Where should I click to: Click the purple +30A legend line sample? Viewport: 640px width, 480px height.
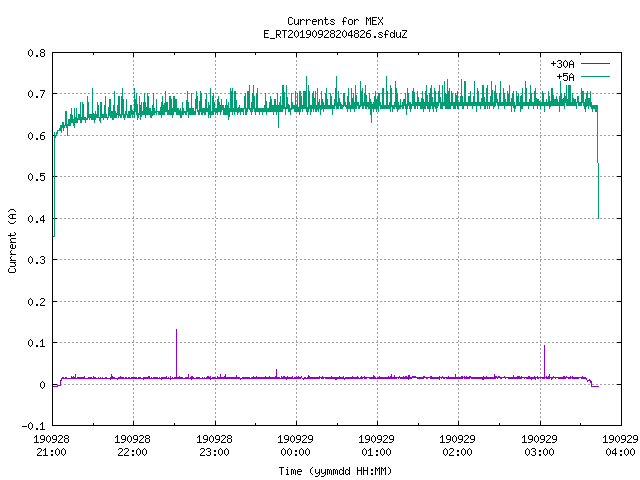[x=595, y=64]
